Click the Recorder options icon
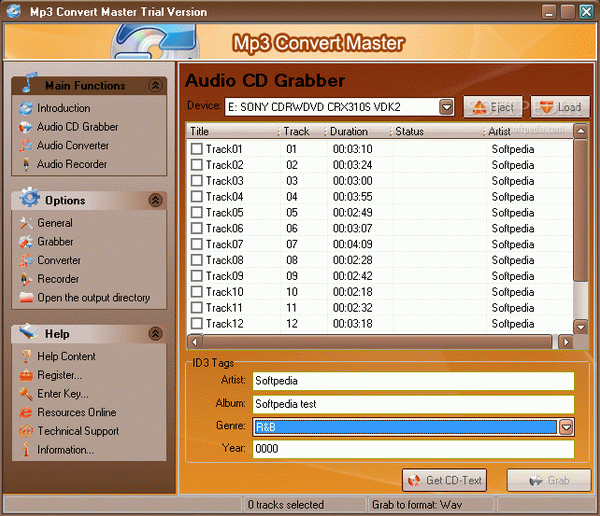 [26, 279]
